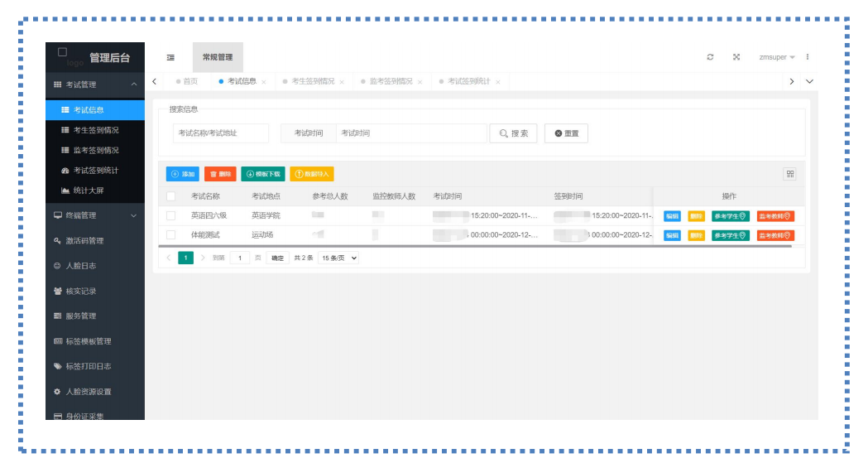The image size is (868, 463).
Task: Click the blue 添加 button
Action: click(x=183, y=174)
